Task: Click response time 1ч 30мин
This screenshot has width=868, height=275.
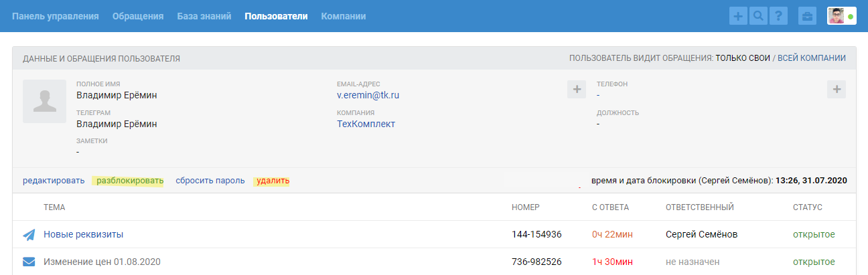Action: pos(612,262)
